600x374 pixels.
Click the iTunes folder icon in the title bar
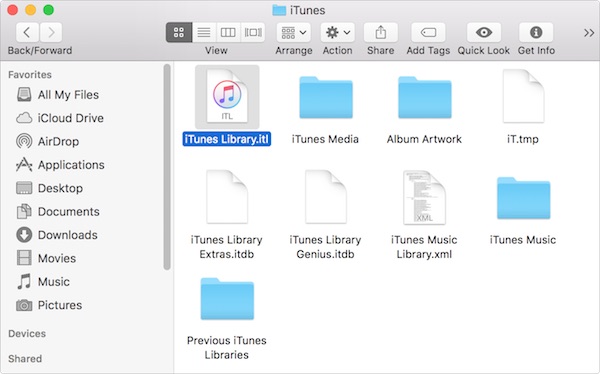click(x=279, y=10)
